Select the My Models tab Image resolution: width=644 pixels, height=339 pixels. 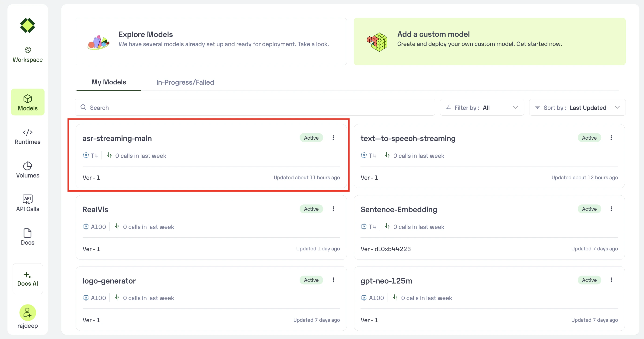(109, 82)
